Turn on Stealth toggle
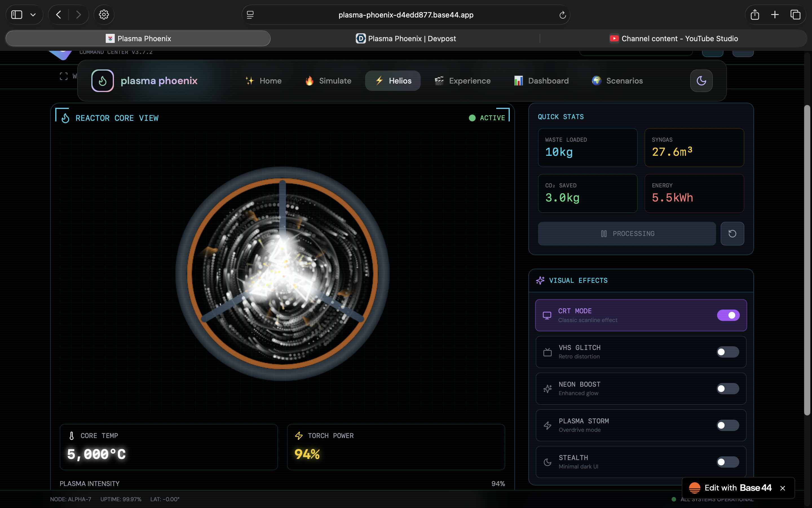The width and height of the screenshot is (812, 508). click(728, 462)
